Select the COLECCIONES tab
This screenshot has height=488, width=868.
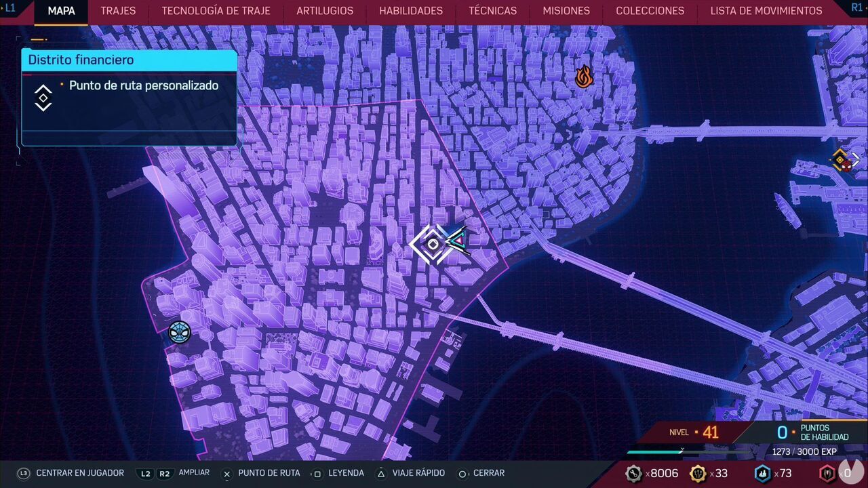(650, 11)
